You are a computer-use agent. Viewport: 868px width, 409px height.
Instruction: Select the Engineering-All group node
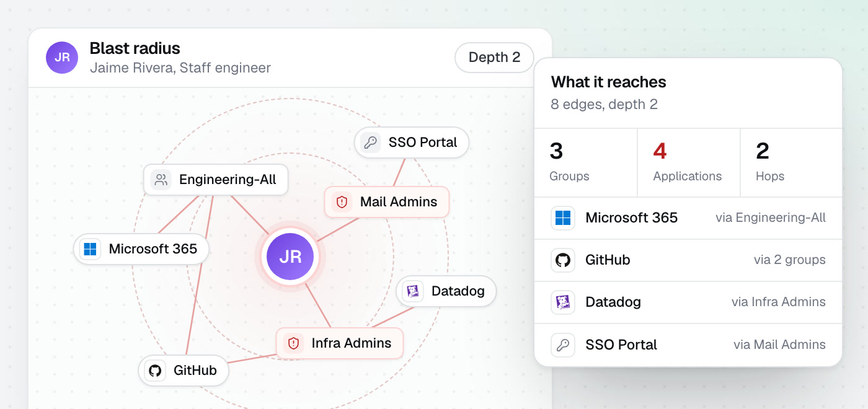point(216,180)
